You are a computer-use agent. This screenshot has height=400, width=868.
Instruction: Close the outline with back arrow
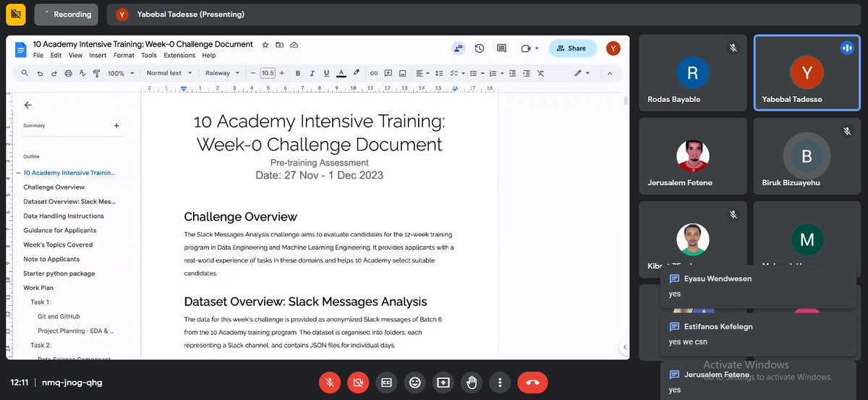28,105
